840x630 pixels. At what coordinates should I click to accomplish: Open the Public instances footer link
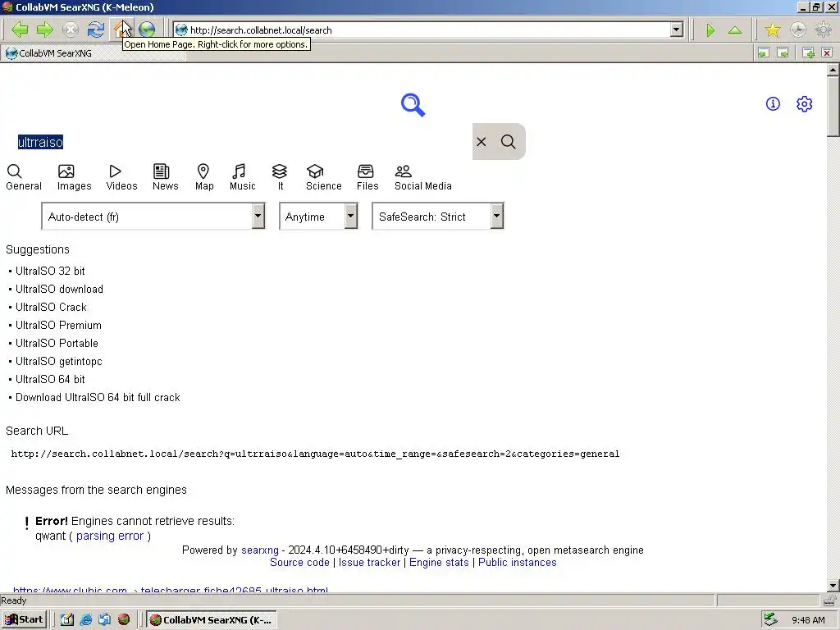[517, 563]
